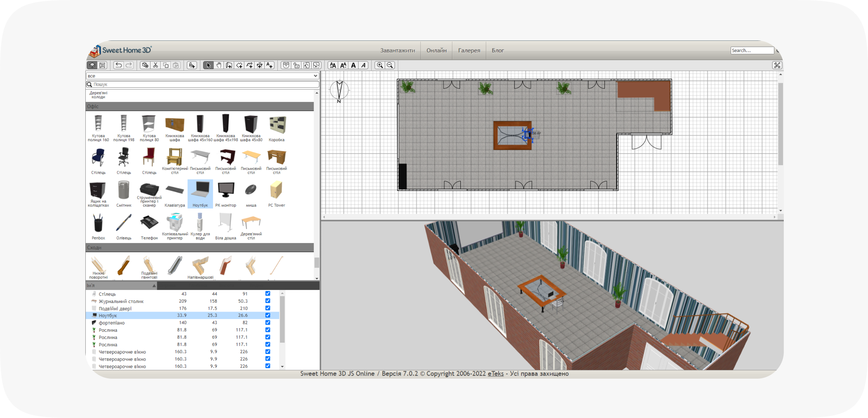Uncheck visibility of фортепіано row
The height and width of the screenshot is (418, 868).
point(268,322)
